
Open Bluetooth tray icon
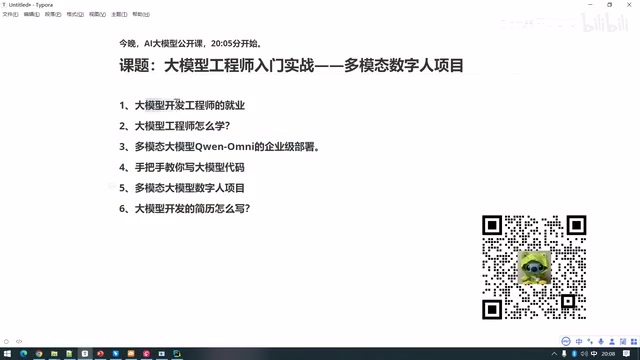tap(574, 353)
